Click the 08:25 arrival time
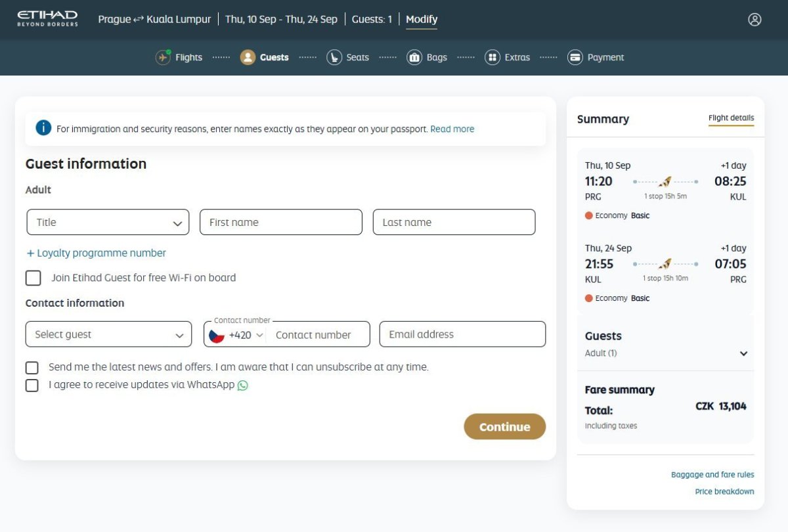Viewport: 788px width, 532px height. coord(730,181)
